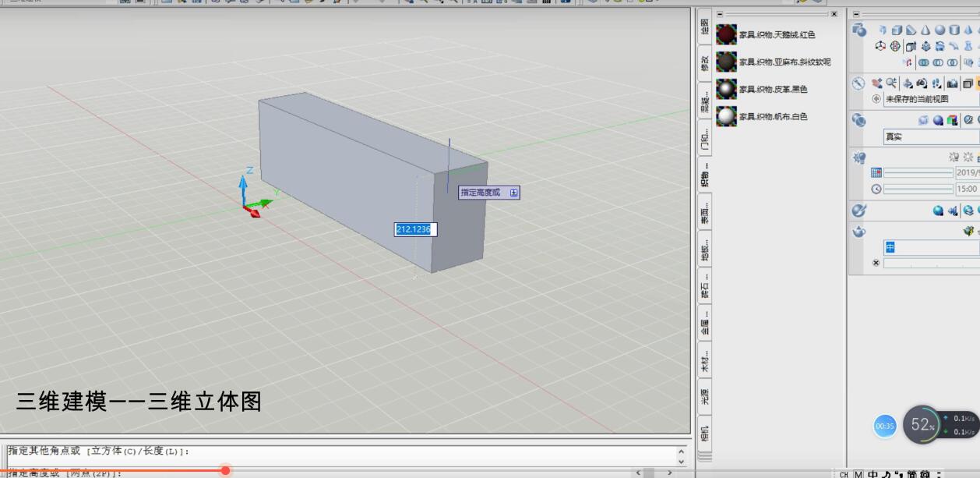Select the Cone primitive tool
Viewport: 980px width, 478px height.
click(x=925, y=30)
